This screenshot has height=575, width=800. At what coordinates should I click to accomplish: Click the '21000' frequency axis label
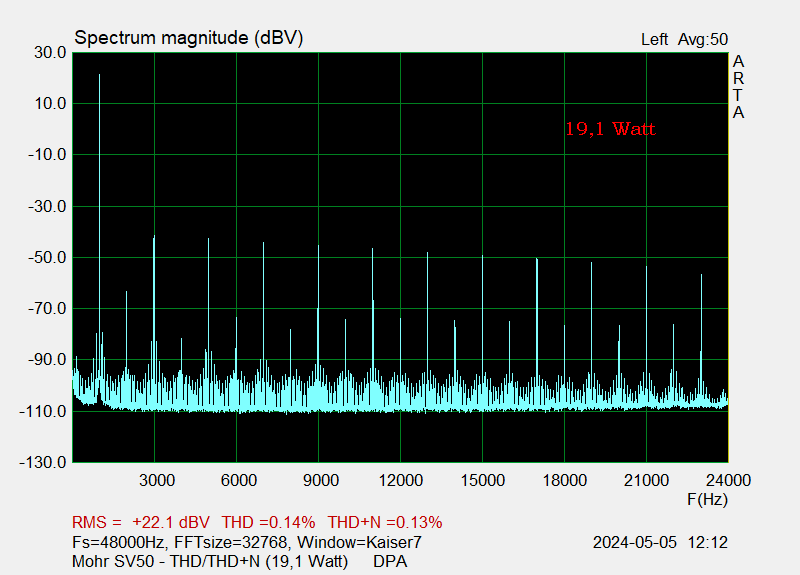tap(646, 481)
